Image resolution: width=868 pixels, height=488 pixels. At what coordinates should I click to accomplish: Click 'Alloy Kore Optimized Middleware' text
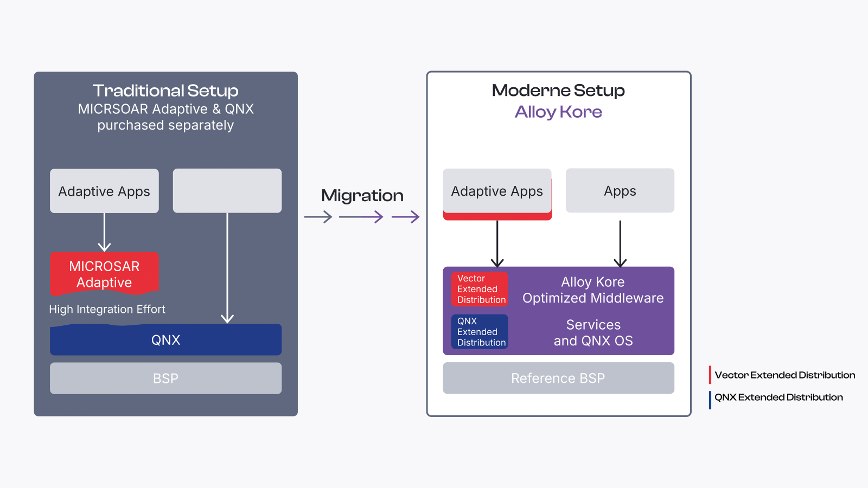[x=593, y=290]
